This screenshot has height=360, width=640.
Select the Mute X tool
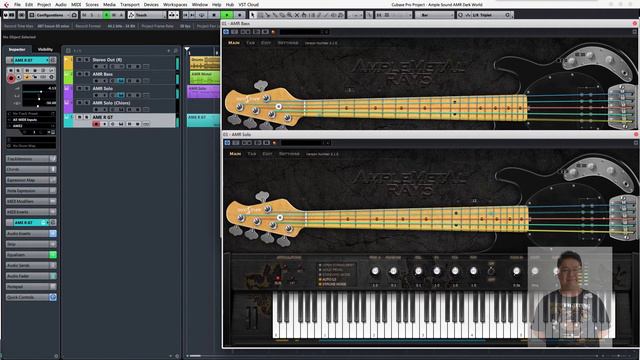[297, 15]
